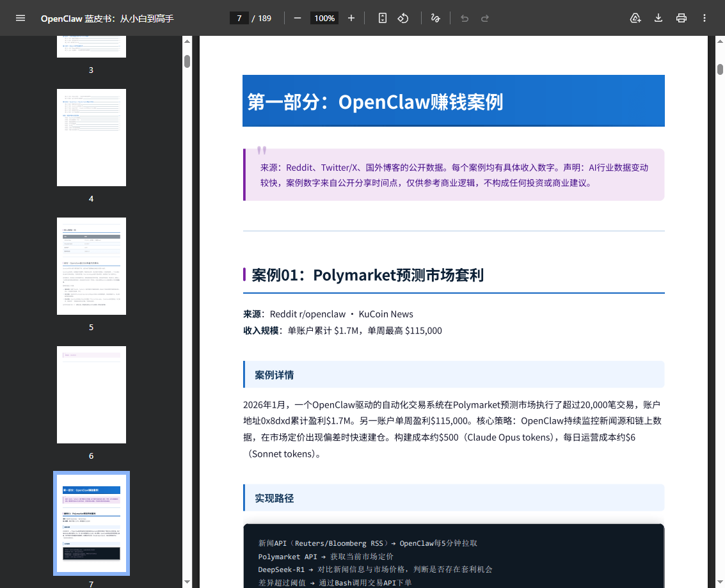725x588 pixels.
Task: Open the more actions three-dot menu
Action: tap(705, 18)
